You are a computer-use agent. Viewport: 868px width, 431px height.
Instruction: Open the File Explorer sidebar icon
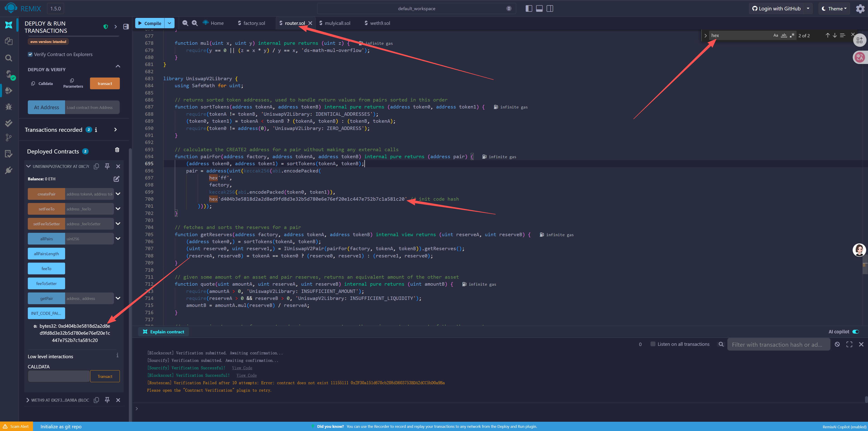[x=9, y=41]
